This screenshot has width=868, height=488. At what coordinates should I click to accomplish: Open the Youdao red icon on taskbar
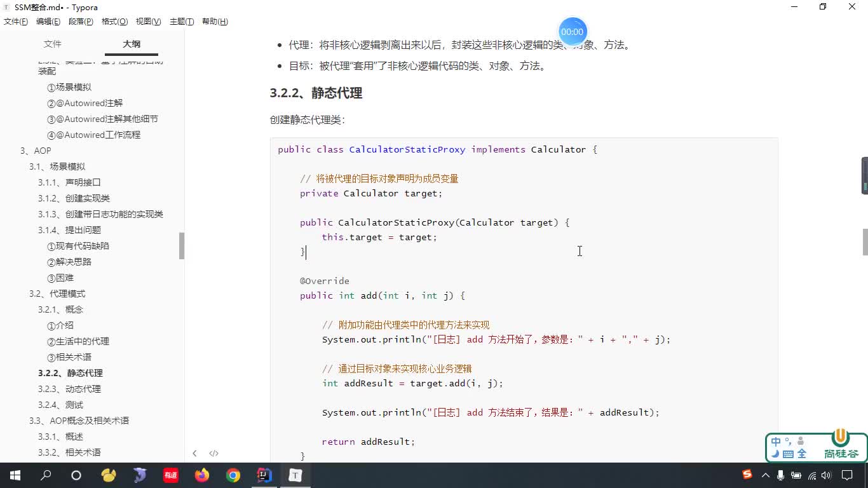pos(171,475)
